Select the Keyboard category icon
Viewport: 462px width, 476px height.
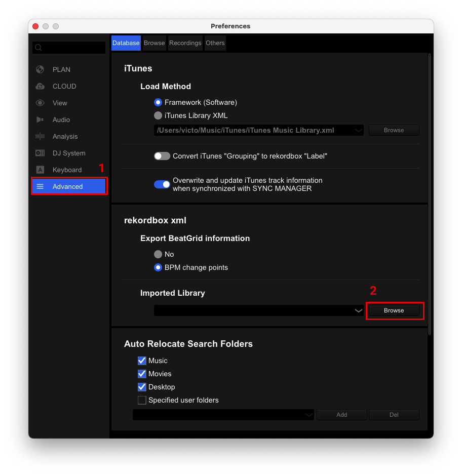[40, 170]
